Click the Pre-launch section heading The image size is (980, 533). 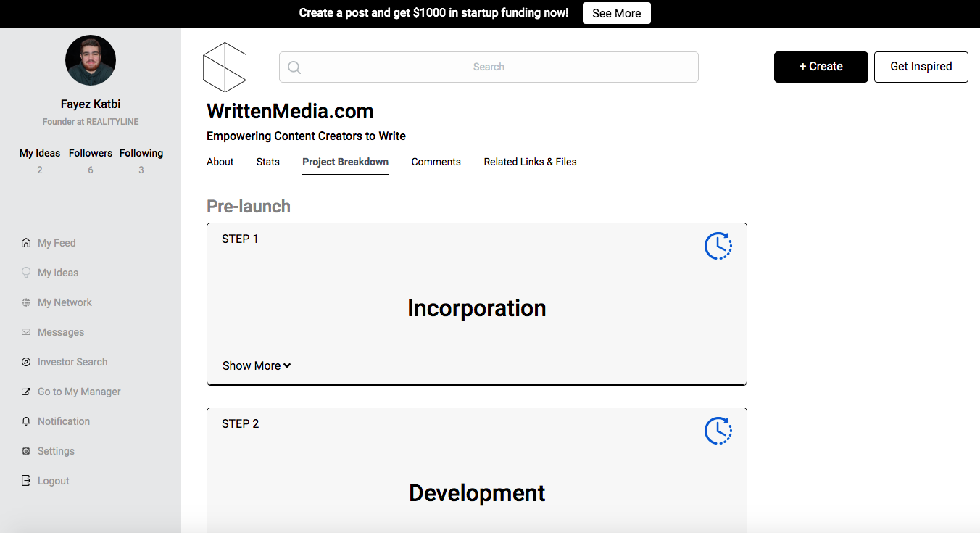pos(249,206)
